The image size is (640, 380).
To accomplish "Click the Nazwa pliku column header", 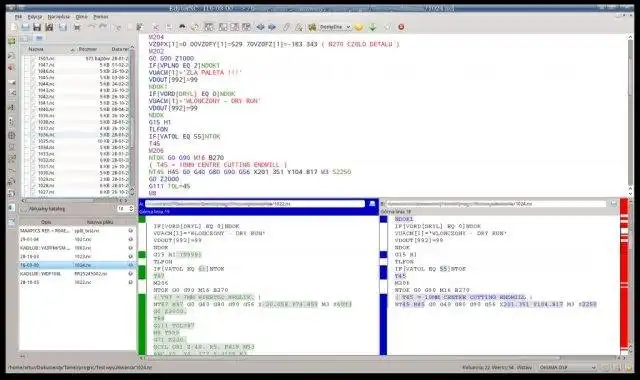I will click(x=100, y=222).
